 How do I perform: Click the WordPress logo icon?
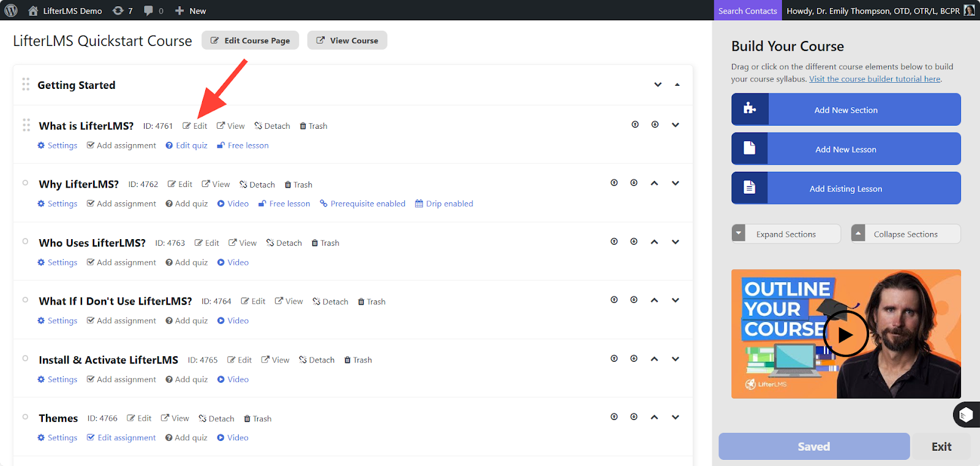coord(11,10)
